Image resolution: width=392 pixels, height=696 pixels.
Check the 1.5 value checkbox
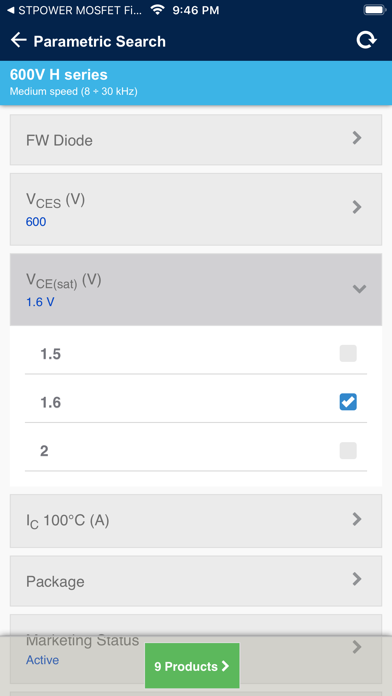coord(348,354)
